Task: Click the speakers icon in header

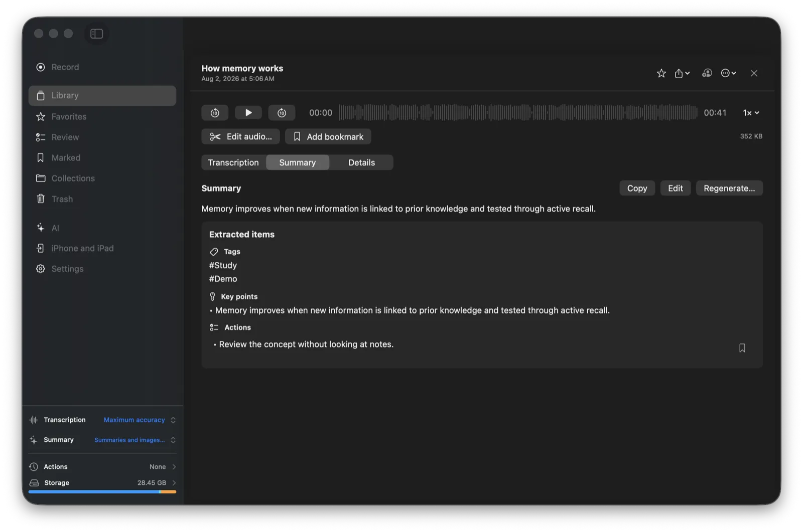Action: 707,73
